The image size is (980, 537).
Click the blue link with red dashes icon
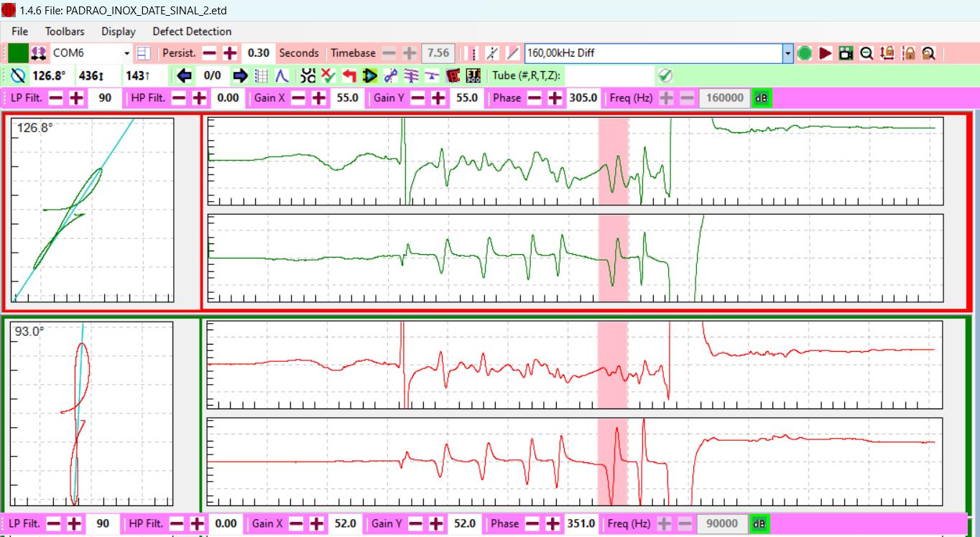(x=391, y=75)
